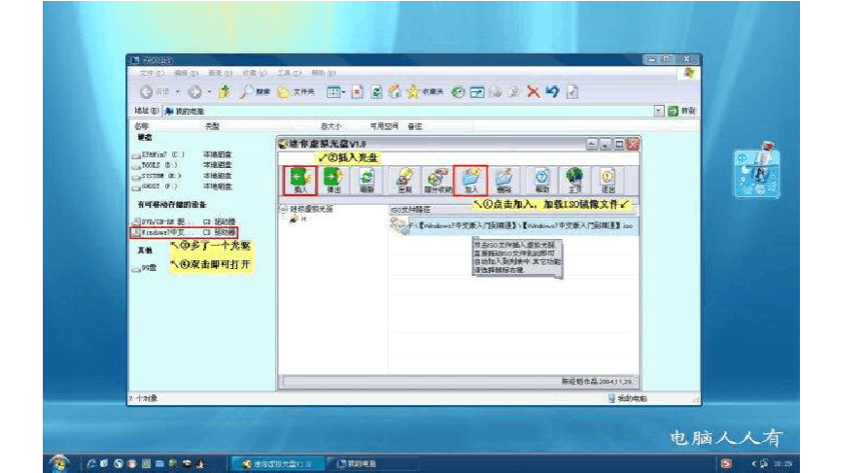The image size is (868, 473).
Task: Click the 类型 column header
Action: 212,126
